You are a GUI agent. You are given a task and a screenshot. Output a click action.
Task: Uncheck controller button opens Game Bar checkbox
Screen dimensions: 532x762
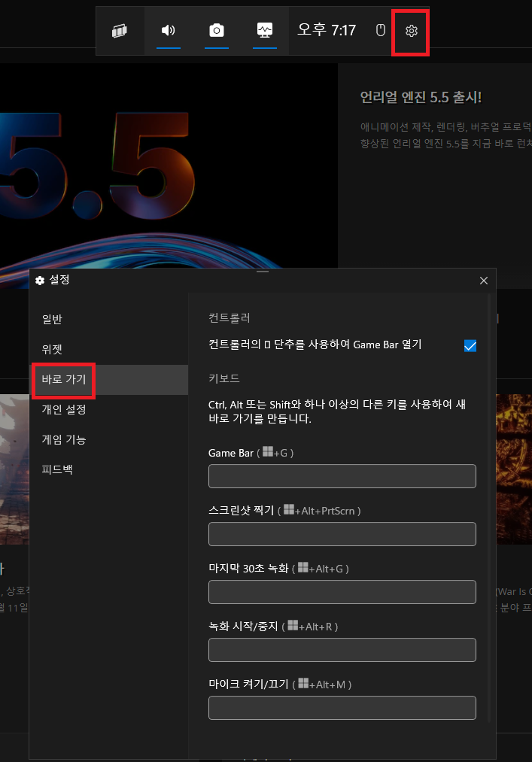click(470, 345)
